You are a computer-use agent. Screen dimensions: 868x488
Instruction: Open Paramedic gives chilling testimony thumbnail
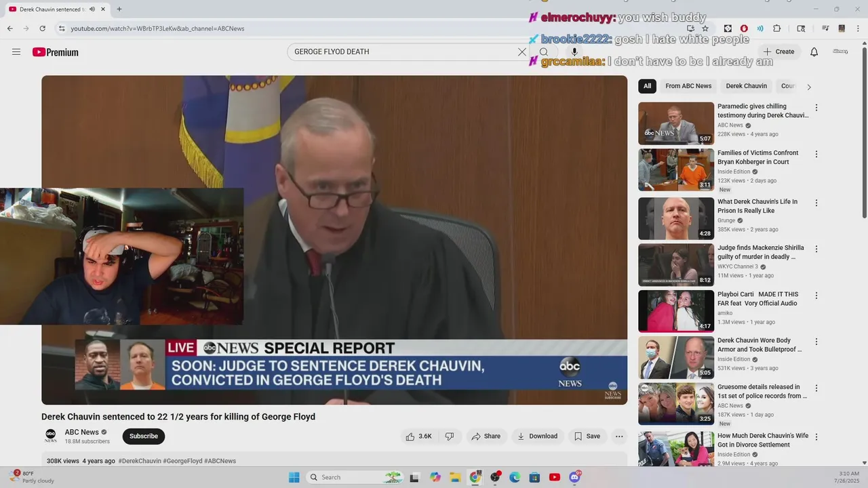click(x=676, y=123)
